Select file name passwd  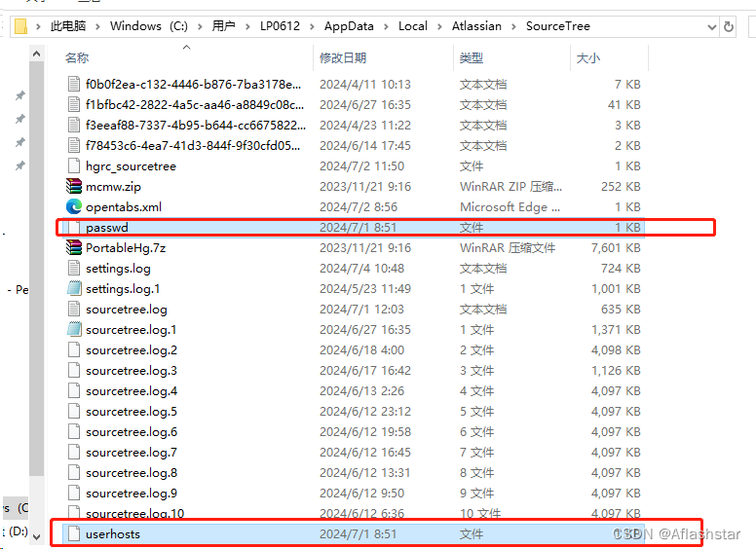click(x=107, y=228)
